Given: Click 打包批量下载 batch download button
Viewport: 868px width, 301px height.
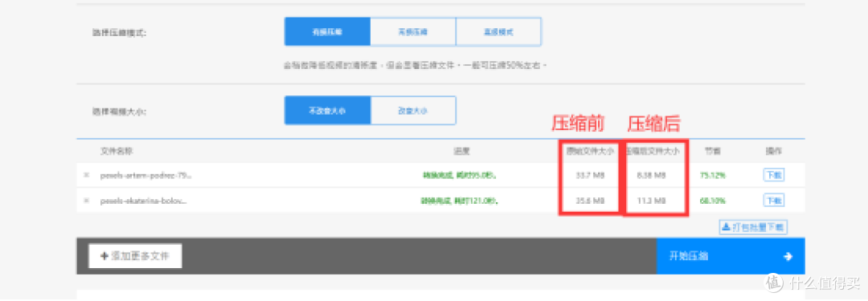Looking at the screenshot, I should tap(753, 227).
